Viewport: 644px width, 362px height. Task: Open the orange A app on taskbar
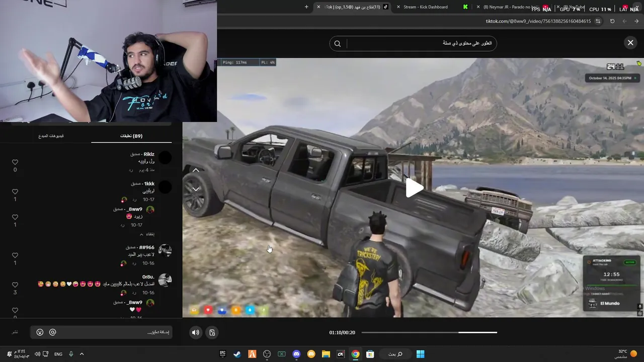[x=252, y=354]
